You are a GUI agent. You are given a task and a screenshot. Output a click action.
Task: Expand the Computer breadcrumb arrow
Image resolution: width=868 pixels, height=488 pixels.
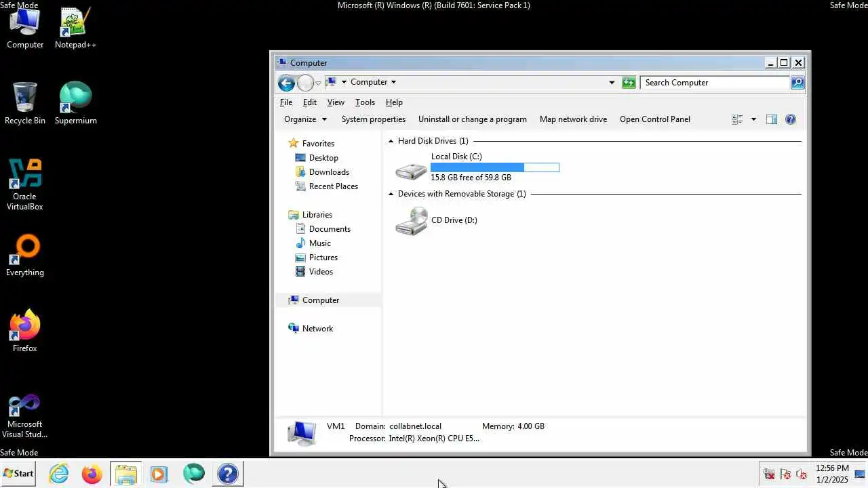(x=393, y=82)
